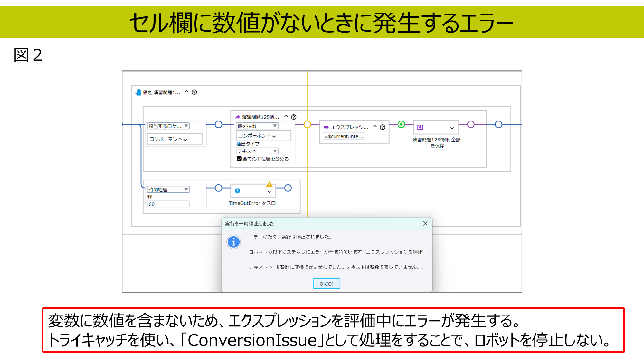The height and width of the screenshot is (359, 644).
Task: Click the orange warning triangle icon
Action: [270, 184]
